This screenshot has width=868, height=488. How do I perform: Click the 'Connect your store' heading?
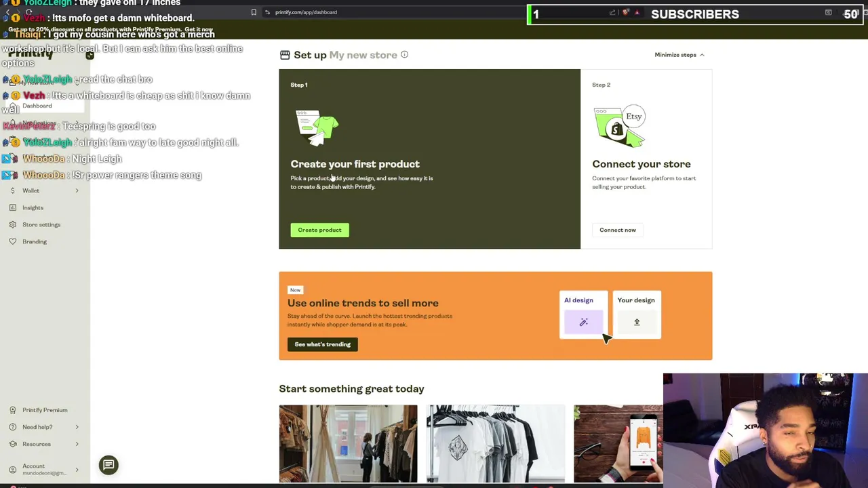click(642, 164)
